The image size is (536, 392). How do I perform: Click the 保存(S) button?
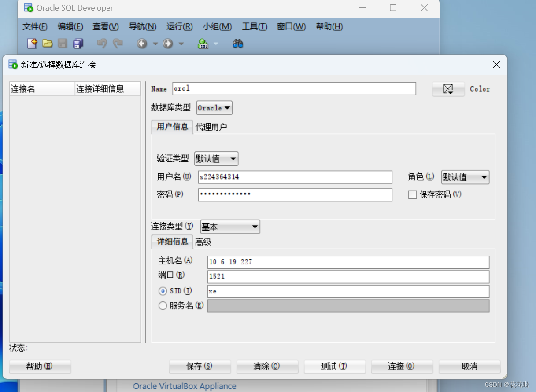point(200,366)
